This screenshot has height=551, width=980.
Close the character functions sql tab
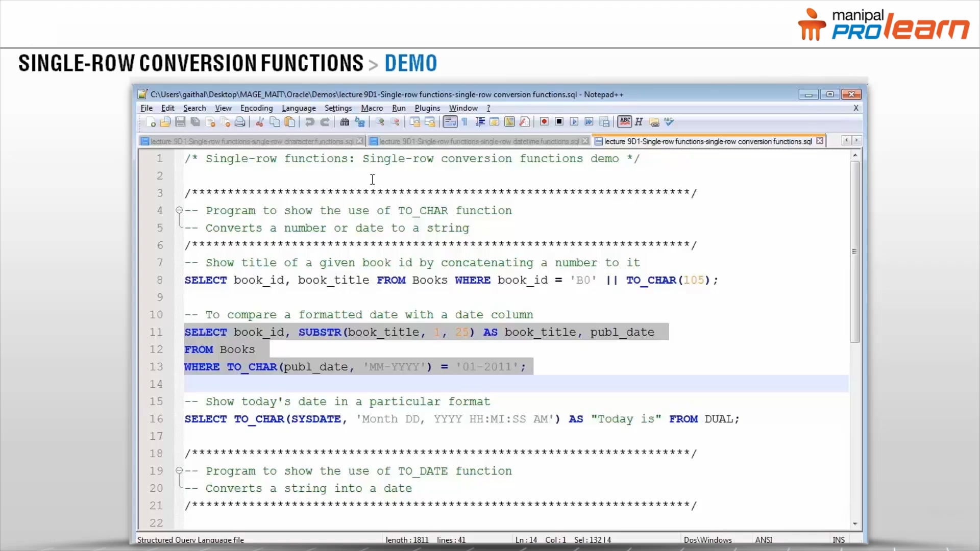pos(360,140)
